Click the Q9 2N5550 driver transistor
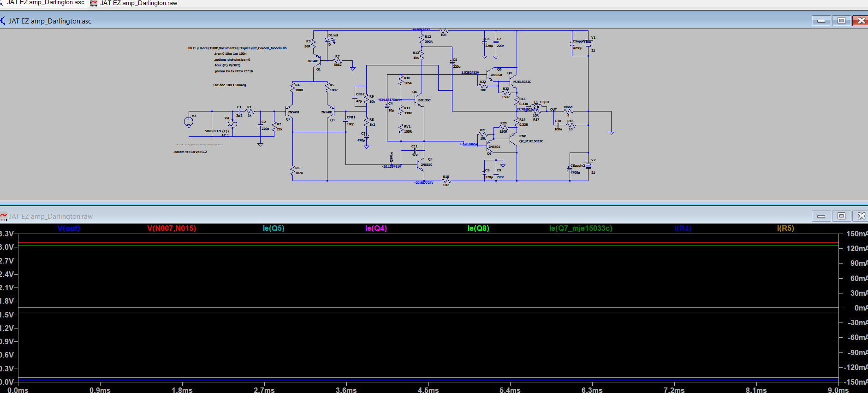 pos(490,75)
